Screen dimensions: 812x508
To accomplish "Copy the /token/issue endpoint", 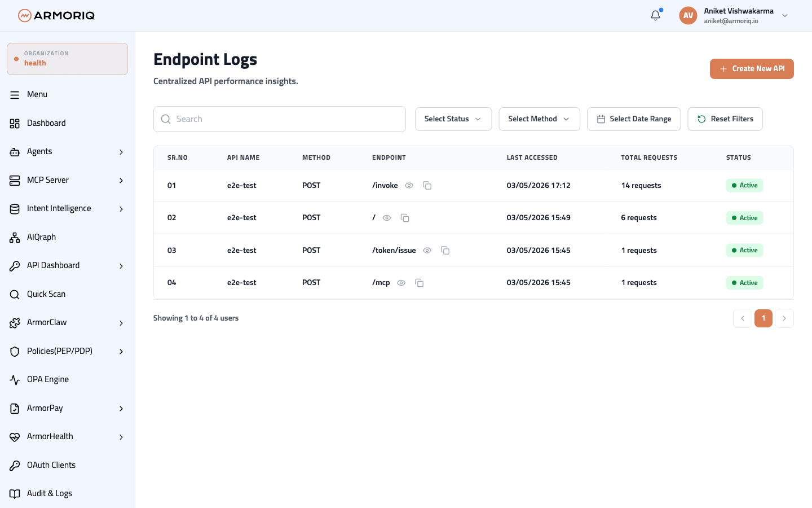I will click(x=445, y=250).
